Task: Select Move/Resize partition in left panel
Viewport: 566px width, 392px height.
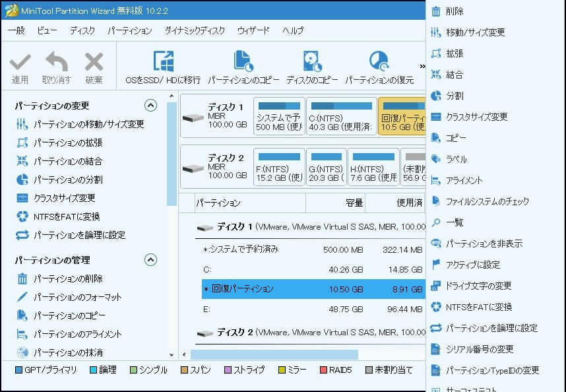Action: tap(80, 124)
